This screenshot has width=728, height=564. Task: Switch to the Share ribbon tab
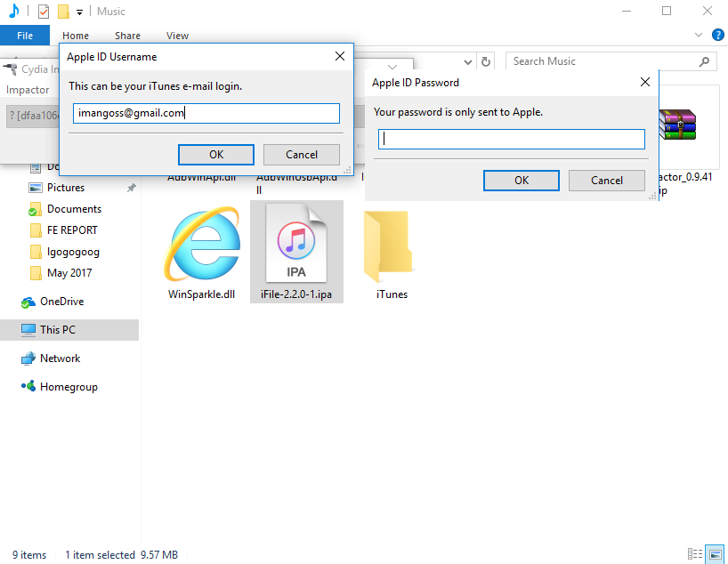[127, 36]
